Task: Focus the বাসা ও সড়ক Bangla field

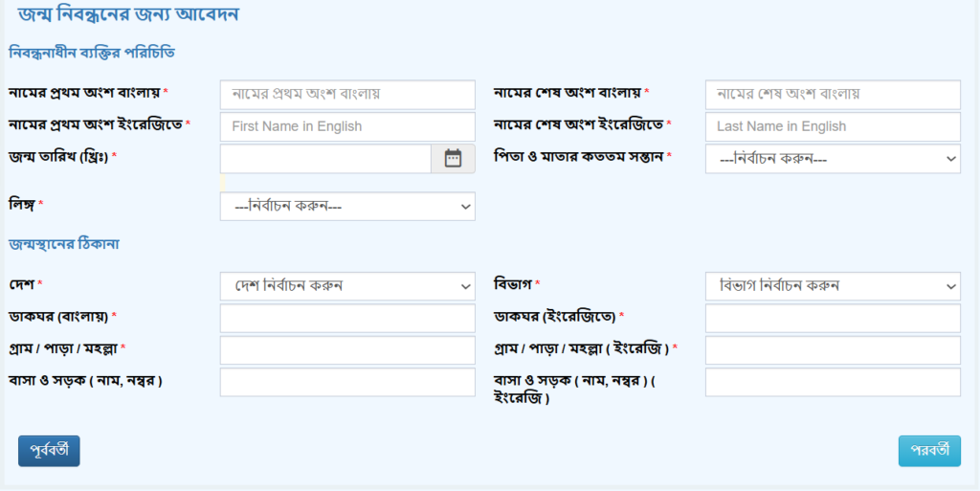Action: click(347, 382)
